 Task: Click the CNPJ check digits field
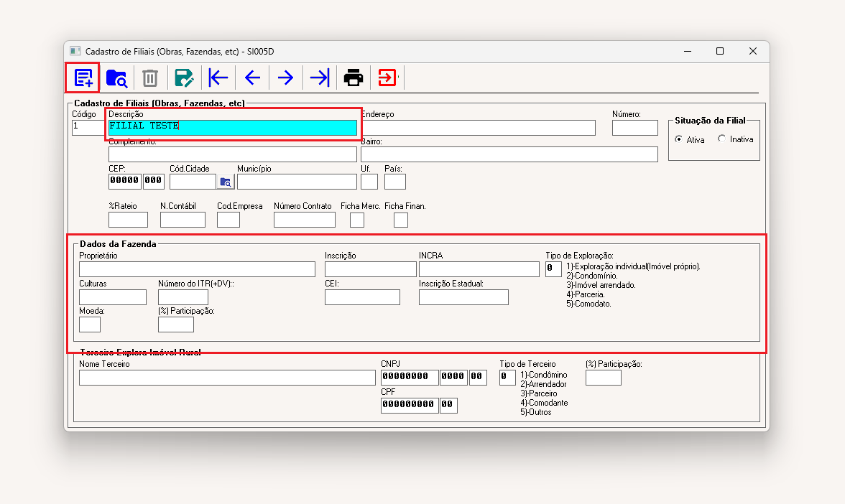pos(478,378)
